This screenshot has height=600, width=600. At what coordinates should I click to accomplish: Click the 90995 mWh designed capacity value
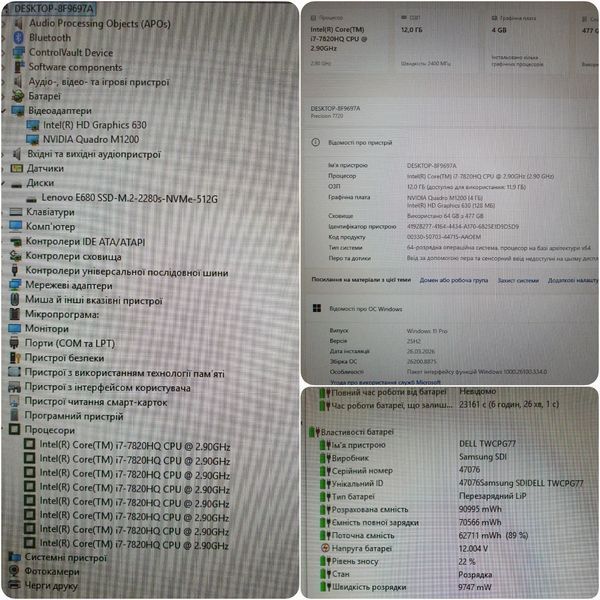[480, 509]
